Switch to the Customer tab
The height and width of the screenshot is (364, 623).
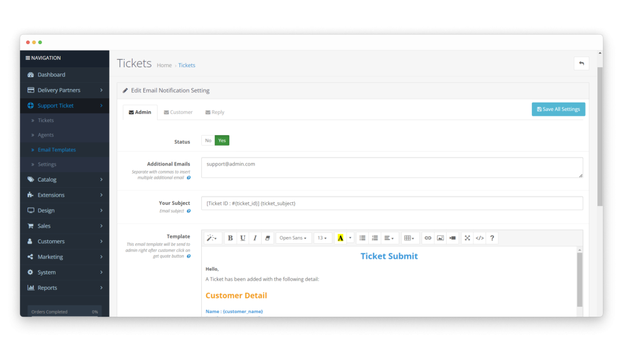point(178,113)
